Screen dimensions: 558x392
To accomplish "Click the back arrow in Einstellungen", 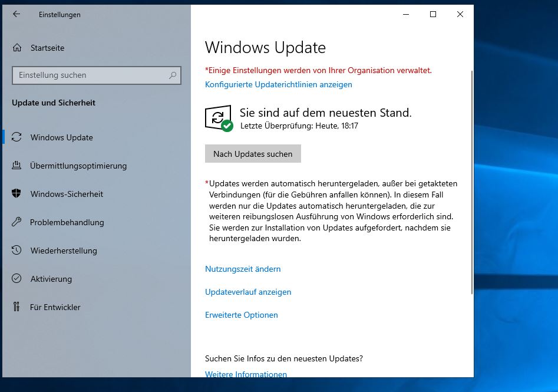I will tap(16, 14).
